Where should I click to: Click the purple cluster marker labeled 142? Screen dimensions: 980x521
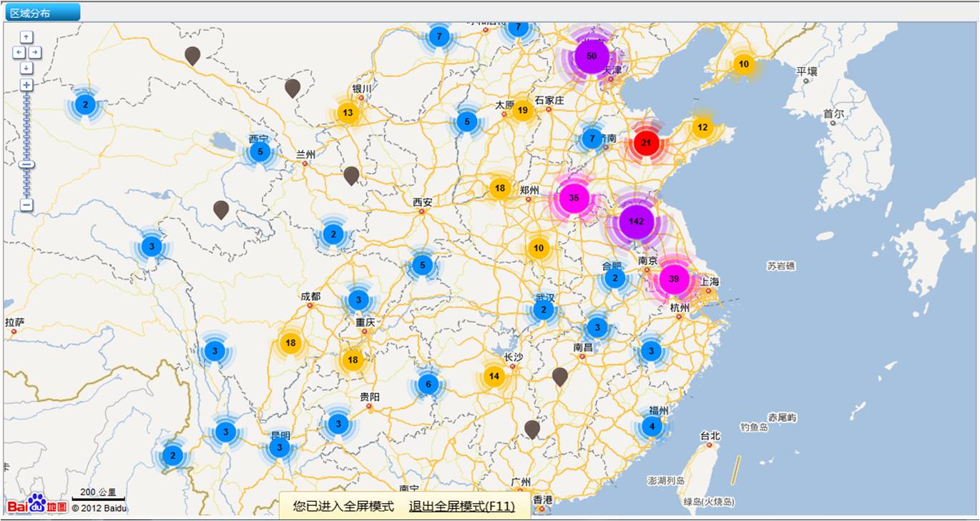(x=636, y=222)
